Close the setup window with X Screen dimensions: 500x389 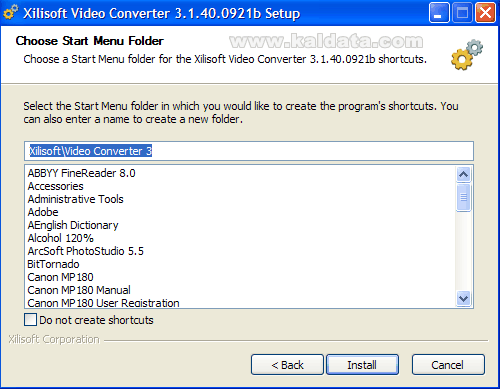tap(485, 13)
